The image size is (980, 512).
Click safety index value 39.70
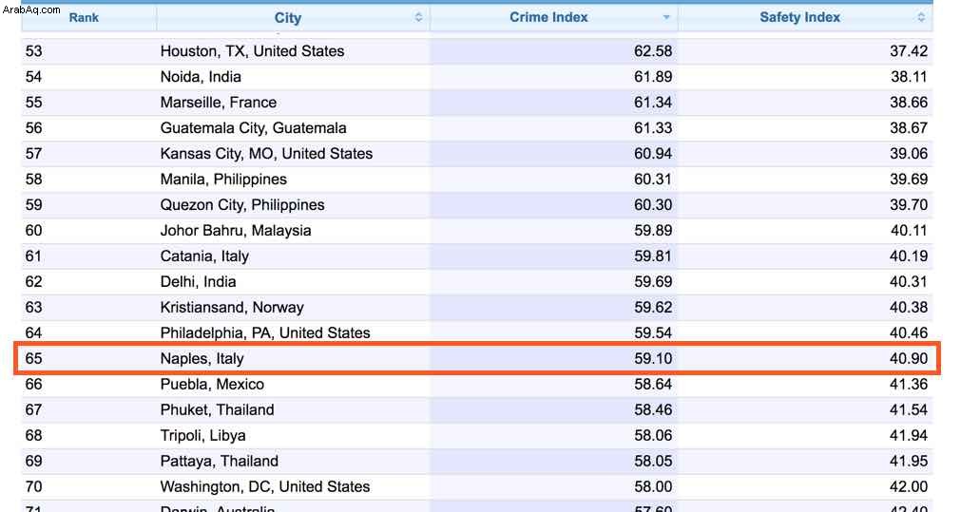(x=909, y=205)
